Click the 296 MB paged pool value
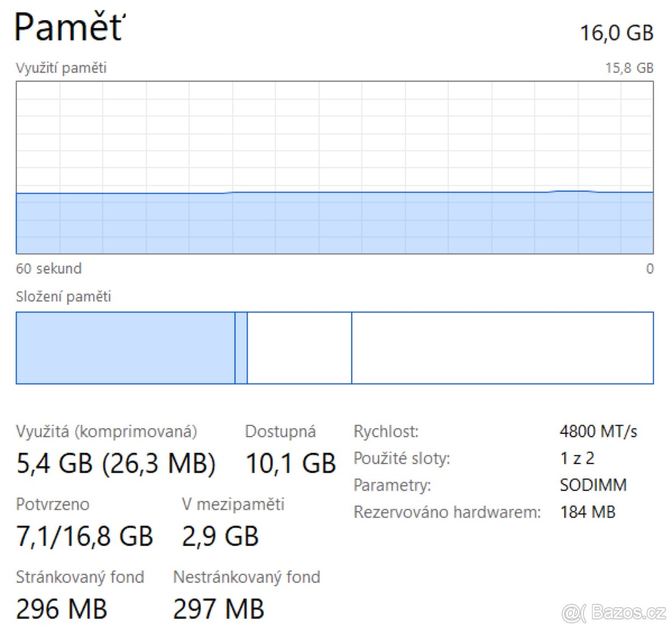The image size is (672, 629). pos(62,609)
